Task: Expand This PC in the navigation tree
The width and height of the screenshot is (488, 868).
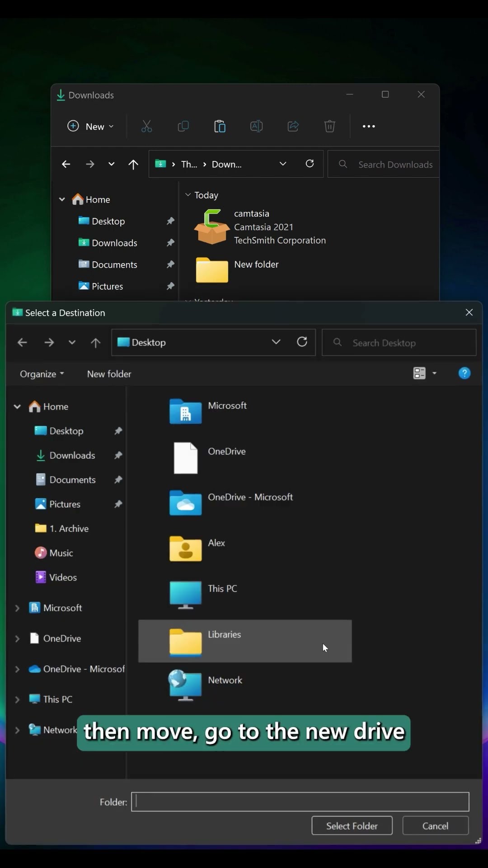Action: (x=17, y=699)
